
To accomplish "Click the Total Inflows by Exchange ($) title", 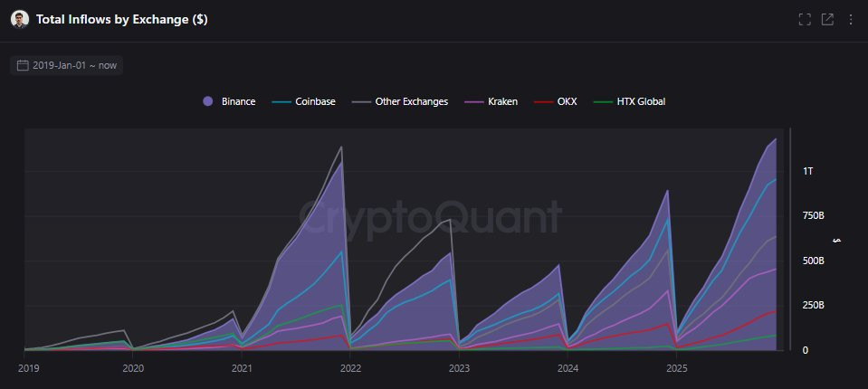I will (x=122, y=19).
